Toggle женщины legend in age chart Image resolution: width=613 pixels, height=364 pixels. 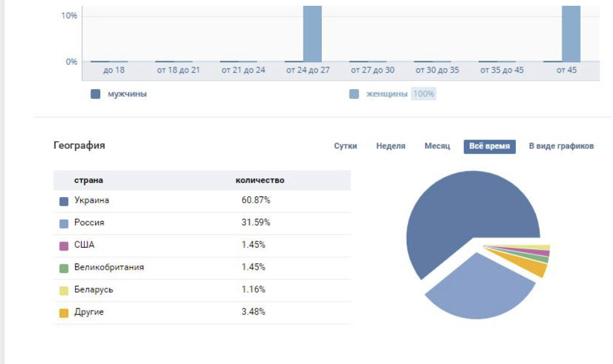click(386, 94)
